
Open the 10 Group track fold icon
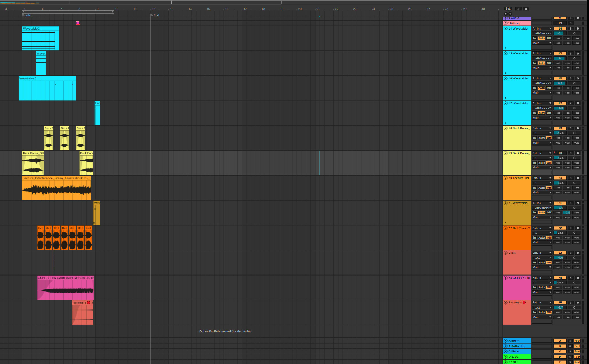[505, 23]
